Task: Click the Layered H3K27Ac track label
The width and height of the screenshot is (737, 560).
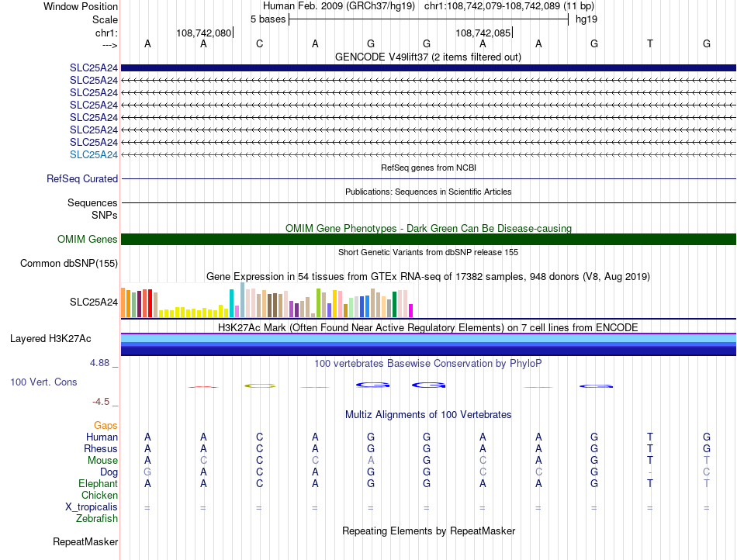Action: (50, 339)
